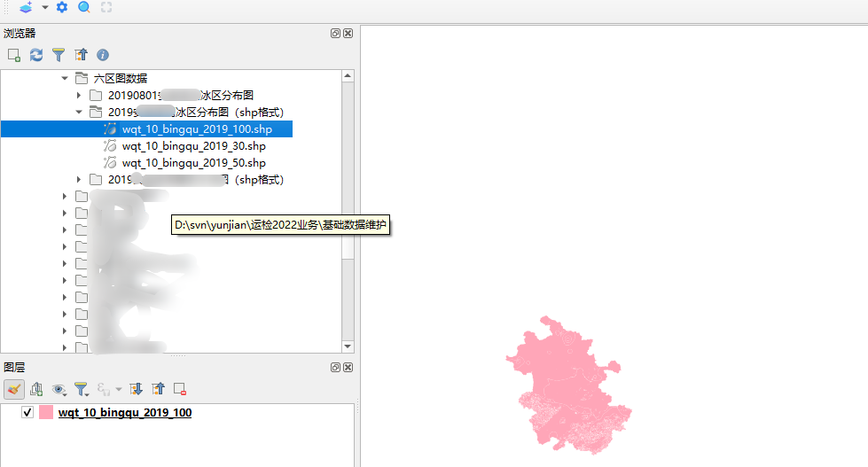Expand the third 2019 (shp格式) folder

(79, 179)
